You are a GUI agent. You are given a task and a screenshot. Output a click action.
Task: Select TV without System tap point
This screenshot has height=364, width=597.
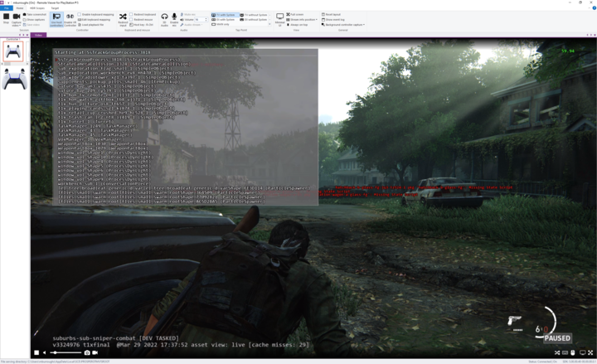click(254, 15)
